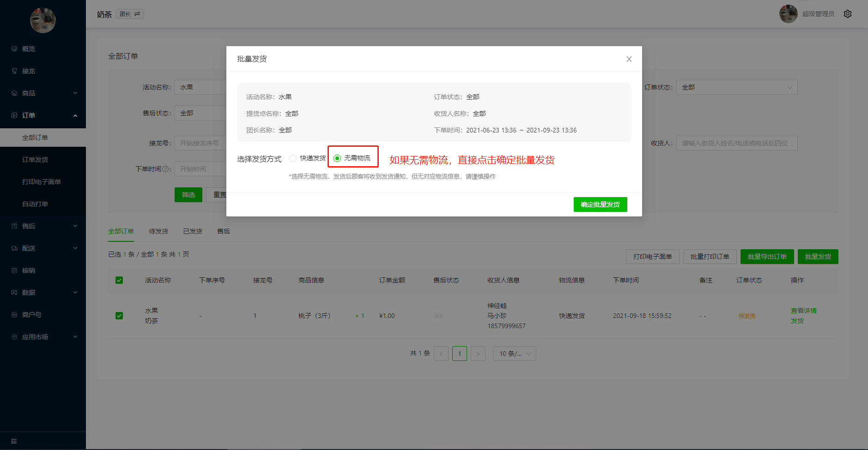Screen dimensions: 868x450
Task: Expand the 售后 sidebar submenu
Action: [75, 226]
